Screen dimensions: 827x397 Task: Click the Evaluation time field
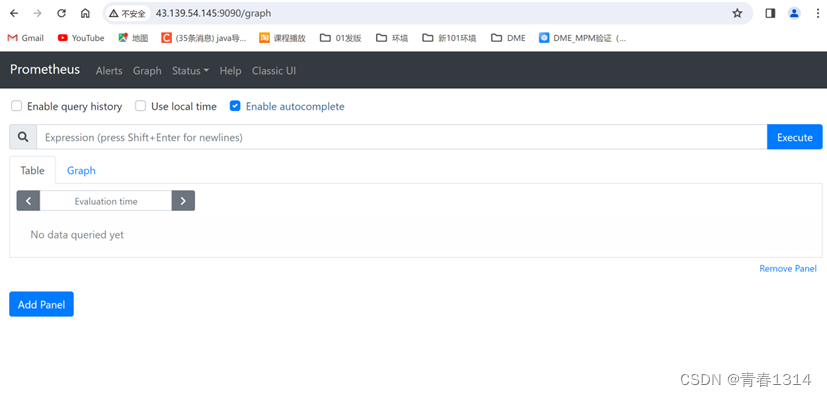(x=106, y=201)
